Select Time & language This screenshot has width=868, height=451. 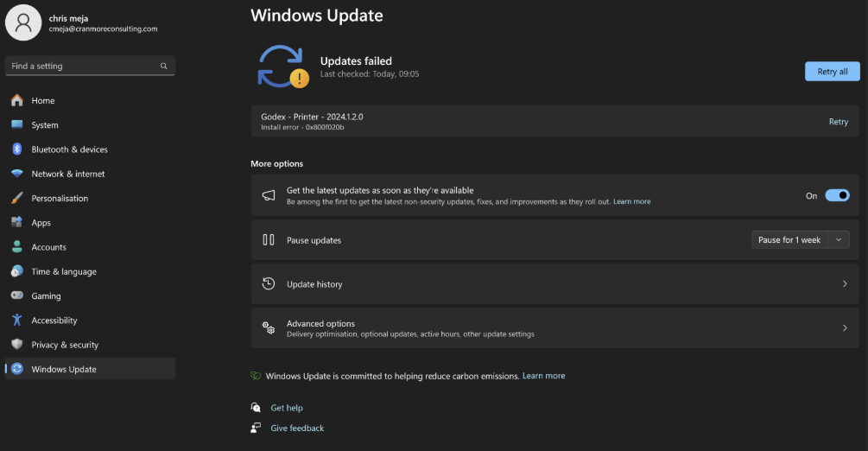pos(90,271)
